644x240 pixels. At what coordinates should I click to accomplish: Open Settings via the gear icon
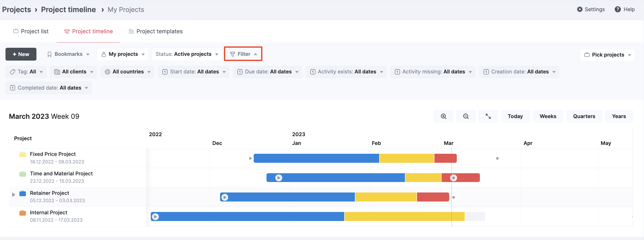coord(579,10)
